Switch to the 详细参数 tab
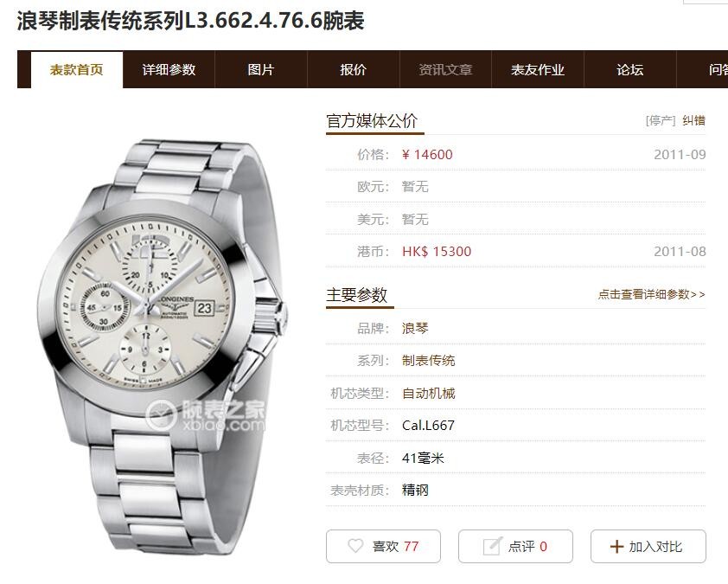Viewport: 728px width, 584px height. [169, 70]
